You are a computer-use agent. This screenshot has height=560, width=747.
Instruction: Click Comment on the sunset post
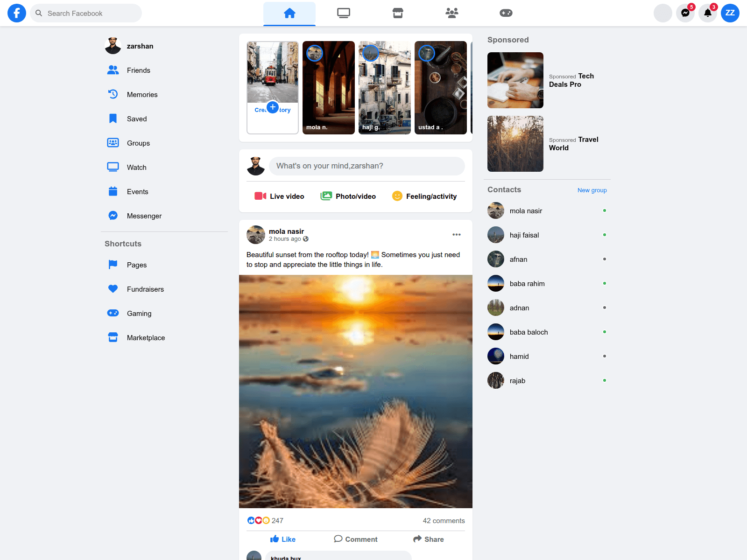(x=356, y=539)
